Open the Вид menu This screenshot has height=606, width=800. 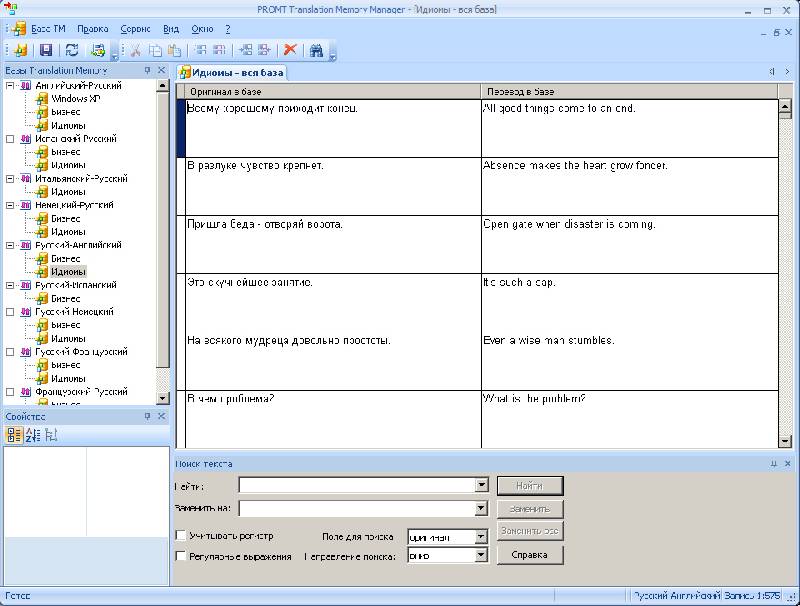(171, 29)
